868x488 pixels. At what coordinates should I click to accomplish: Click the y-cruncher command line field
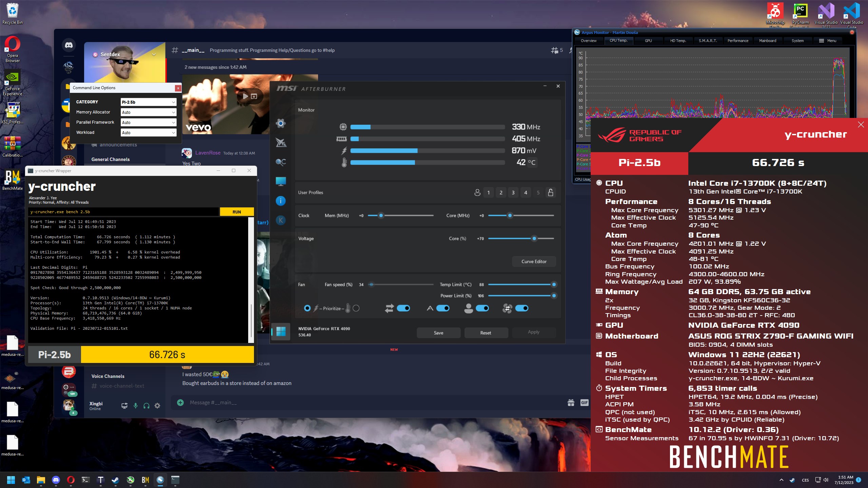(123, 212)
